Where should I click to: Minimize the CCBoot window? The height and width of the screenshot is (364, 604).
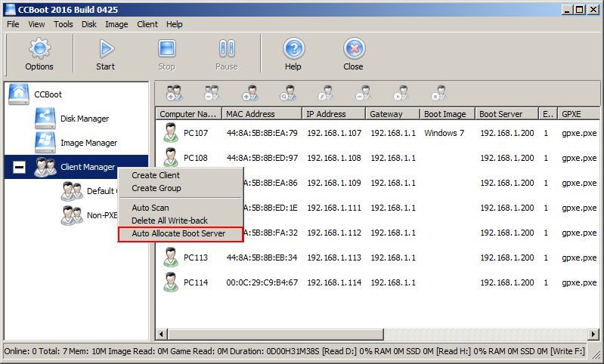click(x=567, y=10)
